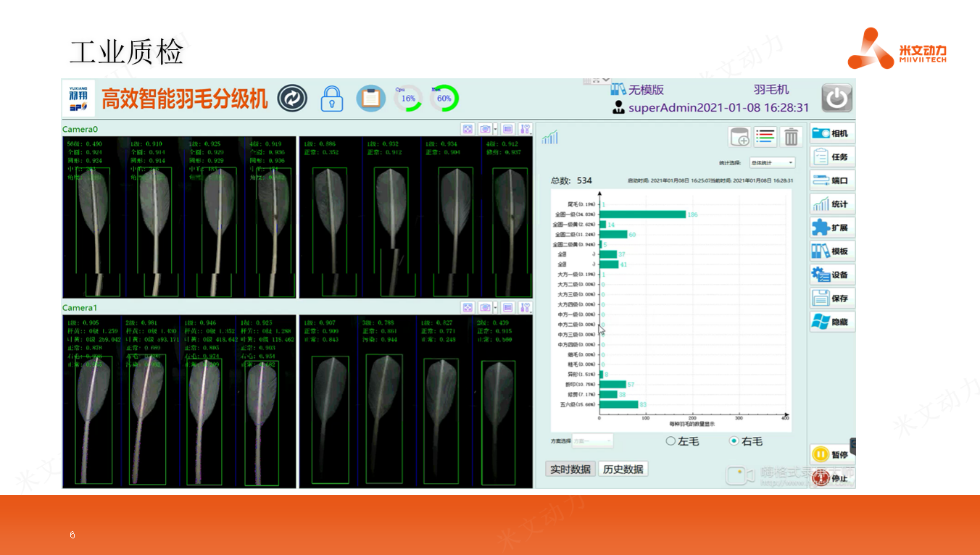Click the statistics bar chart icon above 总数
This screenshot has width=980, height=555.
550,138
